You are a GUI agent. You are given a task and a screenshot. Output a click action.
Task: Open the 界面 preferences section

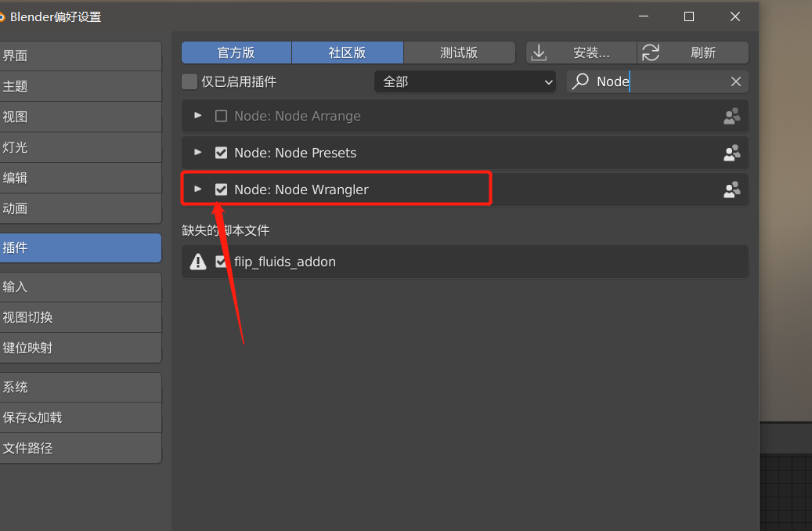click(x=81, y=56)
